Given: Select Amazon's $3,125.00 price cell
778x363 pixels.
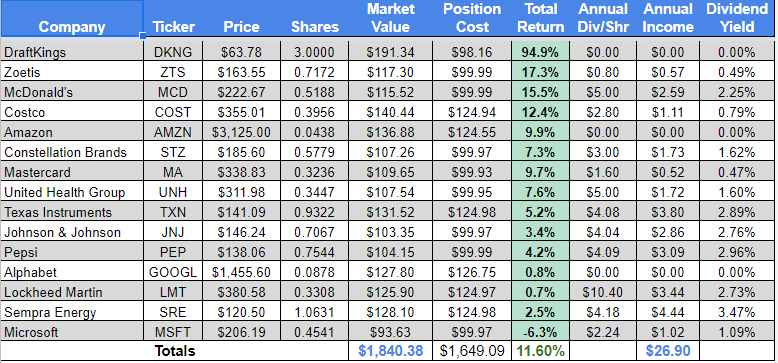Looking at the screenshot, I should (x=241, y=132).
